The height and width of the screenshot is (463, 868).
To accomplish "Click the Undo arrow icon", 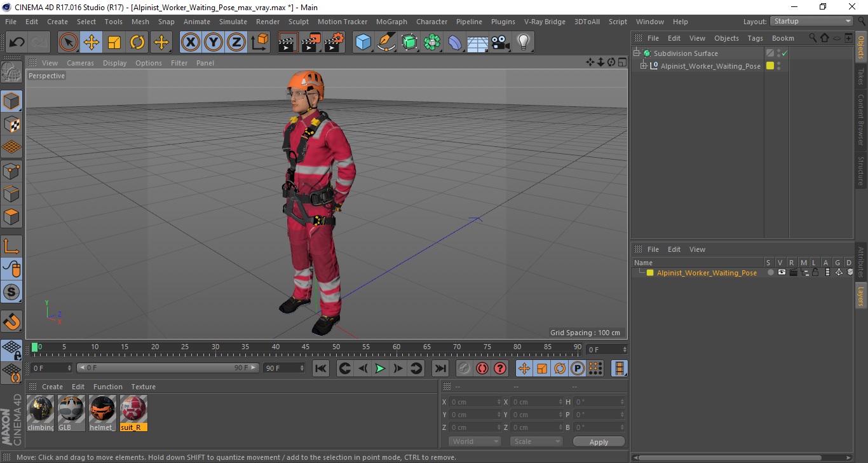I will (17, 43).
